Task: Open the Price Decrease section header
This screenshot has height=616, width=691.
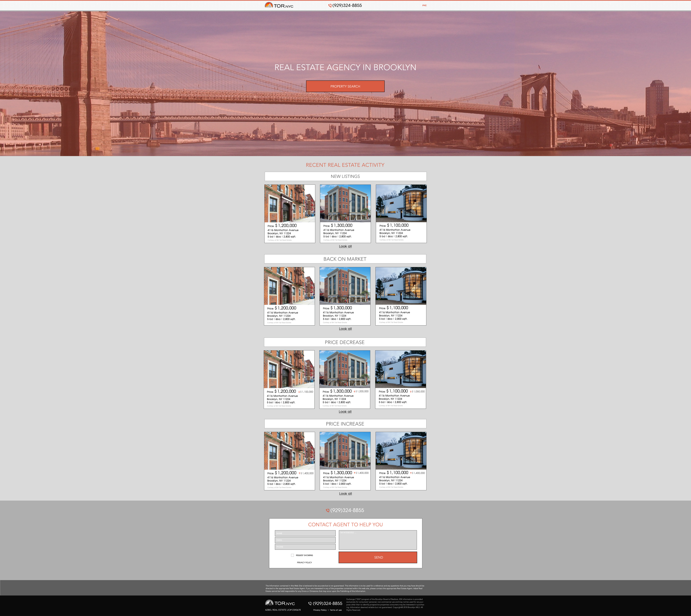Action: [x=345, y=342]
